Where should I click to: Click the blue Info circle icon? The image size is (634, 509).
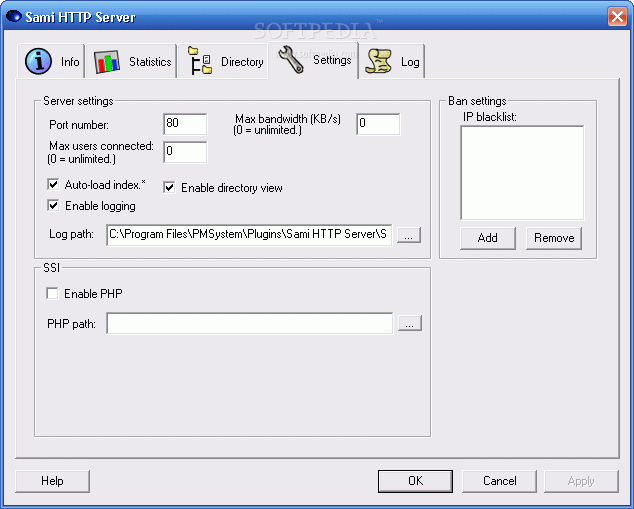point(38,61)
